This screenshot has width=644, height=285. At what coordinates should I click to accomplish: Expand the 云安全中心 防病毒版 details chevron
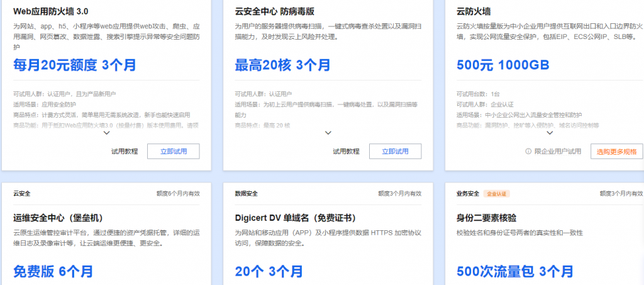[328, 133]
